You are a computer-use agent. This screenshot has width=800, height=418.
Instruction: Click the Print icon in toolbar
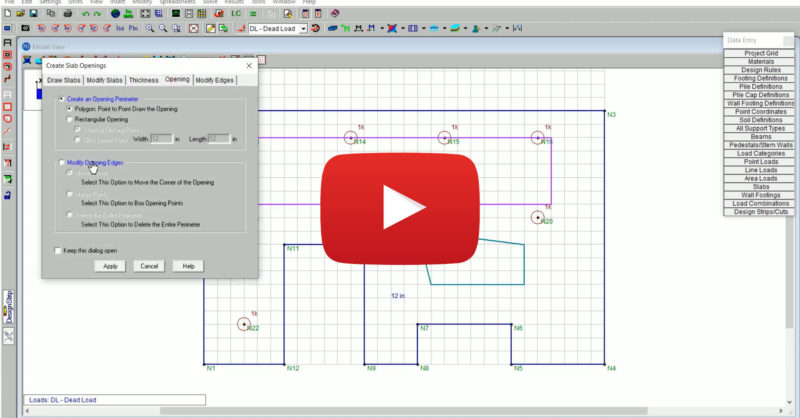coord(68,14)
